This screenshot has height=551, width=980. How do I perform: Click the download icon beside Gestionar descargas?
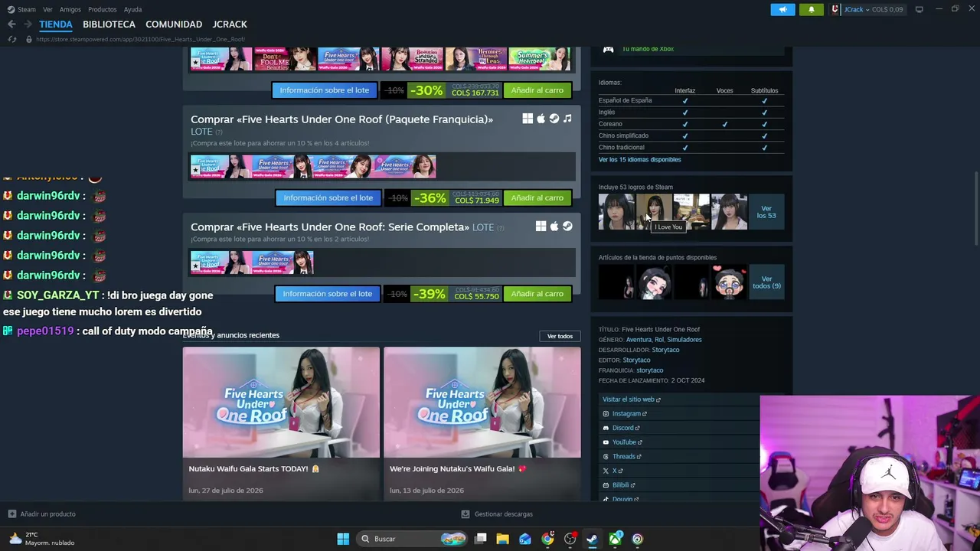(465, 514)
